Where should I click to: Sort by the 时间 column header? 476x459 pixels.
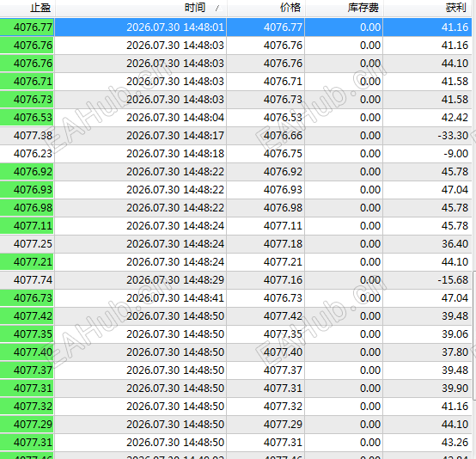141,8
